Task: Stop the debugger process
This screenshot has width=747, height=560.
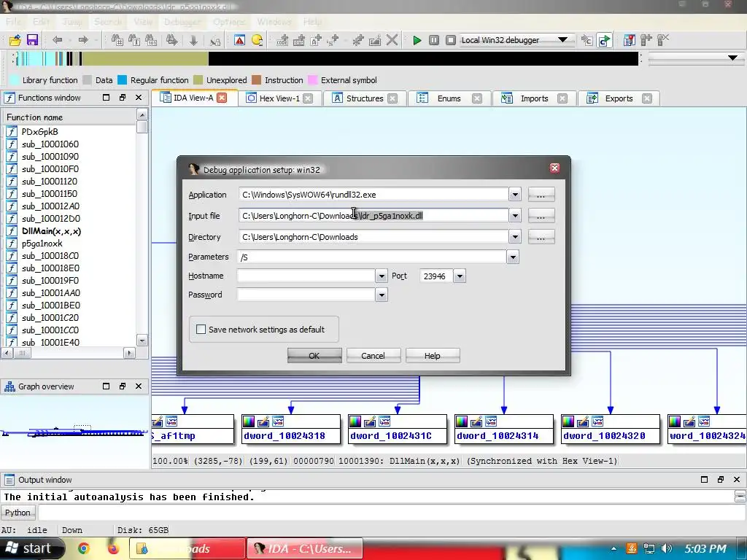Action: coord(451,40)
